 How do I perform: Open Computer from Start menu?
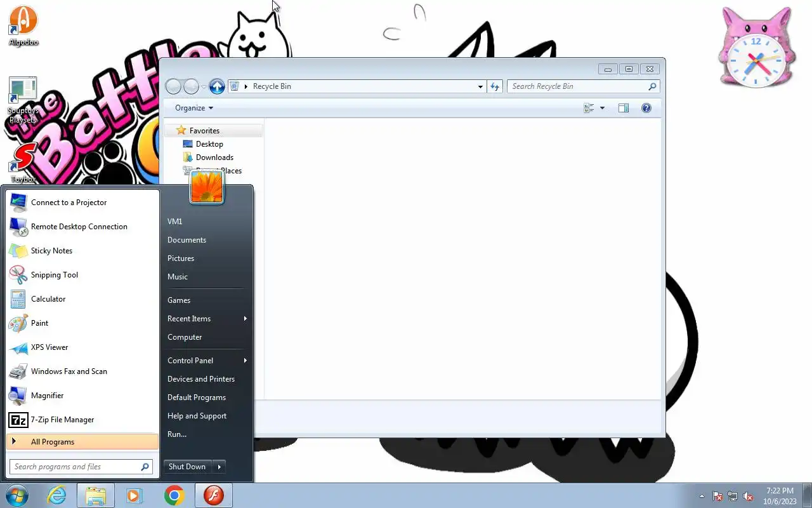point(206,337)
